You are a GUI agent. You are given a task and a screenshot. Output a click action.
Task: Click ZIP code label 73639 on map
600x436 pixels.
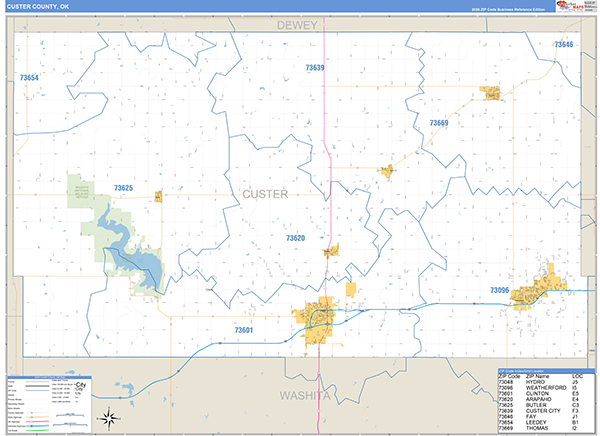click(x=315, y=68)
